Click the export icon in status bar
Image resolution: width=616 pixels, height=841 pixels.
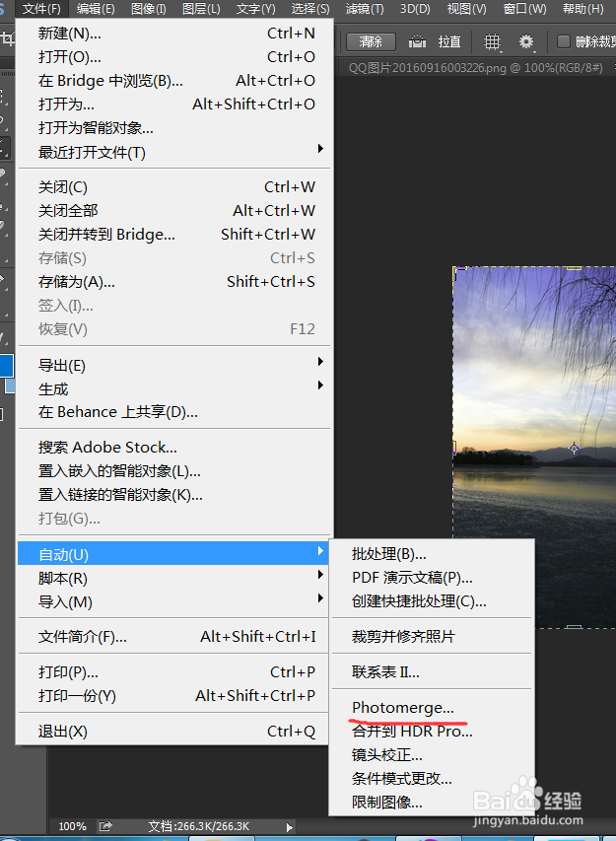(x=105, y=826)
